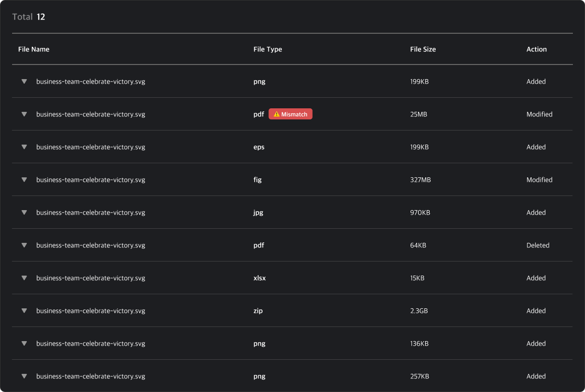The image size is (585, 392).
Task: Expand the jpg file row
Action: point(24,212)
